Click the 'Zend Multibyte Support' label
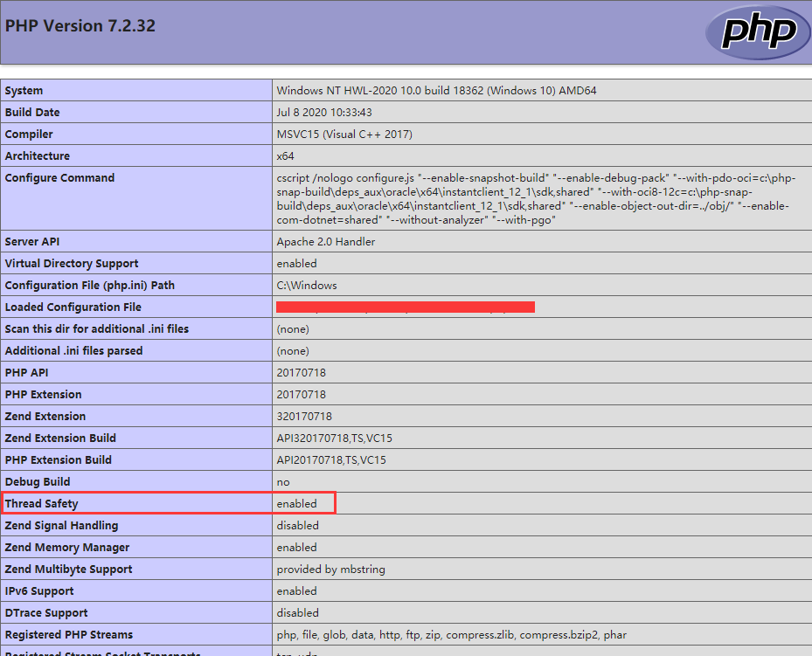 point(68,569)
